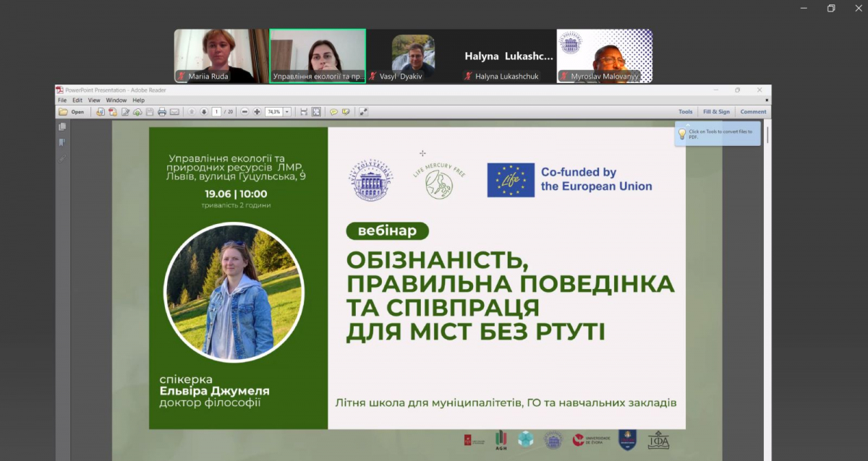The height and width of the screenshot is (461, 868).
Task: Toggle fit to window width scrolling mode
Action: click(304, 112)
